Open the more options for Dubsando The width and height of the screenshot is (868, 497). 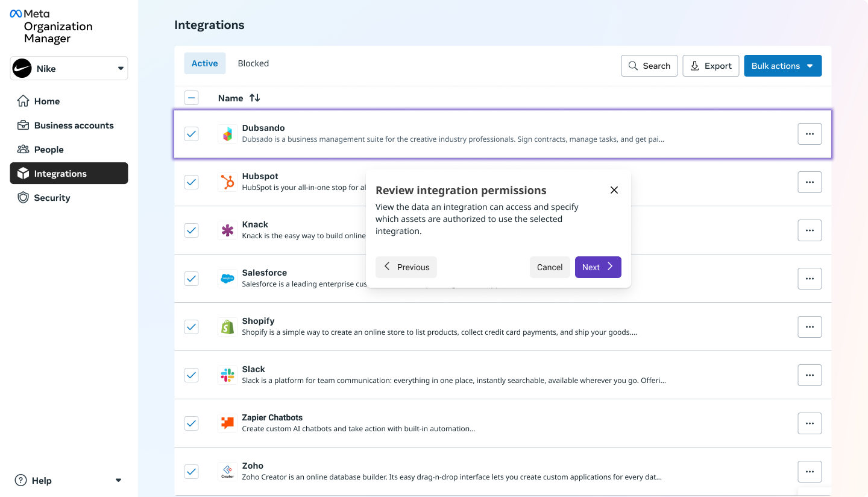(810, 134)
